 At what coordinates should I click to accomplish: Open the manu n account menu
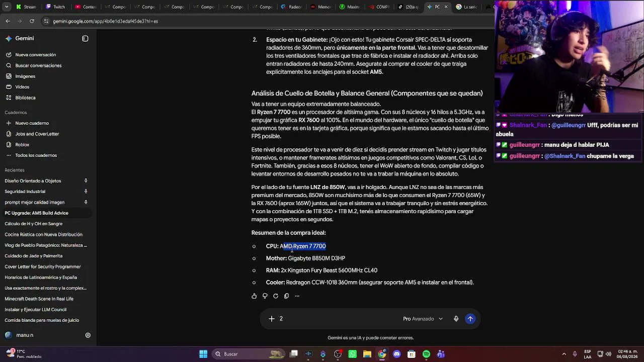tap(20, 335)
